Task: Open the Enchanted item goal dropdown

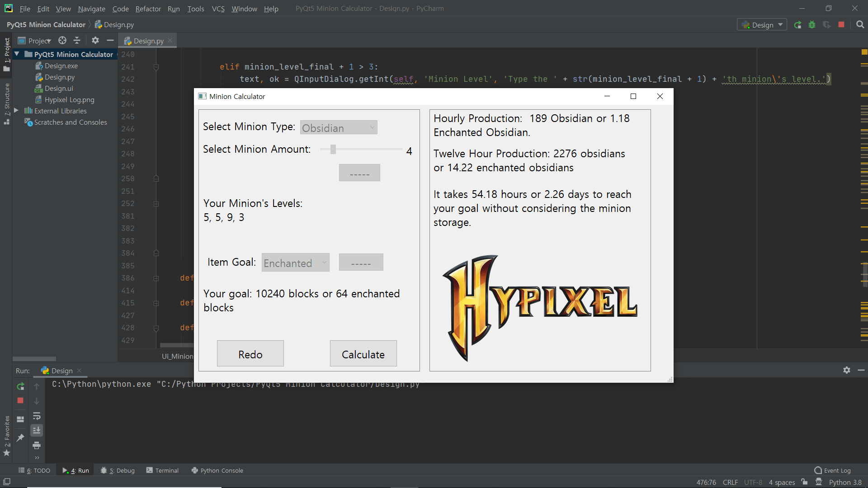Action: click(295, 263)
